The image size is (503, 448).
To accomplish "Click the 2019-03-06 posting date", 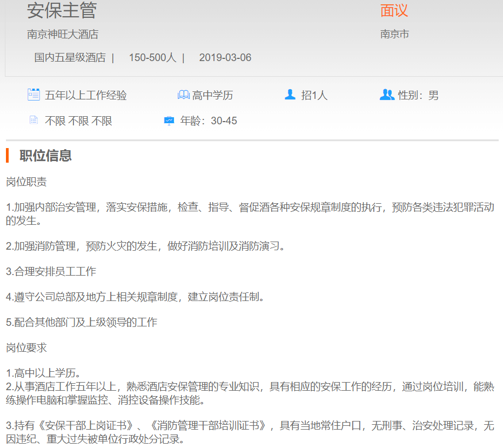I will point(225,57).
